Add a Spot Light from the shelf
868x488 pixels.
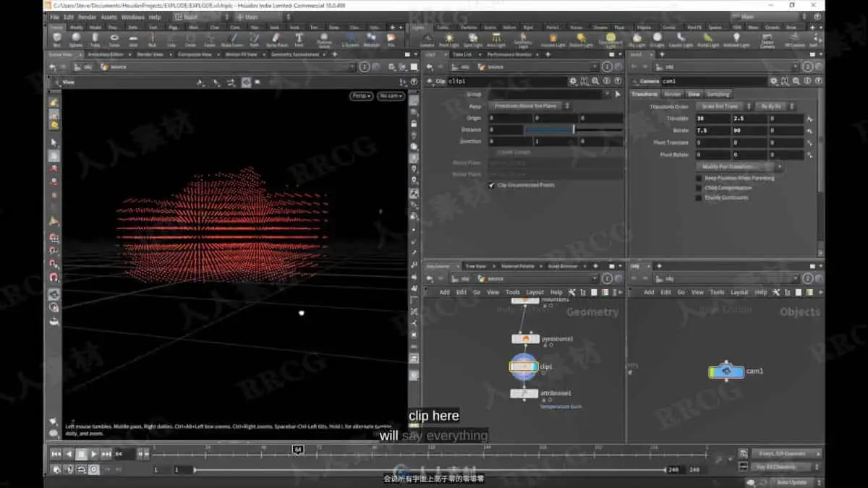pos(473,39)
